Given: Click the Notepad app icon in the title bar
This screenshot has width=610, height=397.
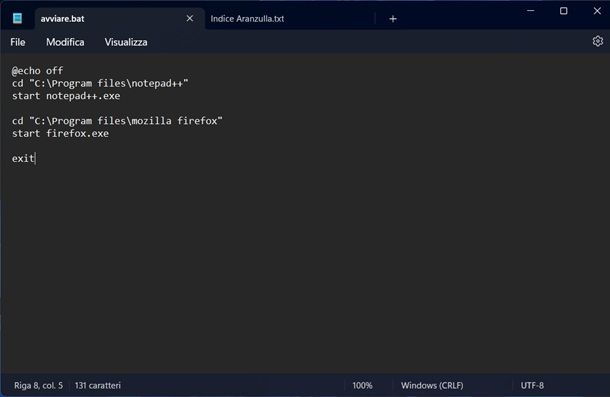Looking at the screenshot, I should (x=17, y=18).
